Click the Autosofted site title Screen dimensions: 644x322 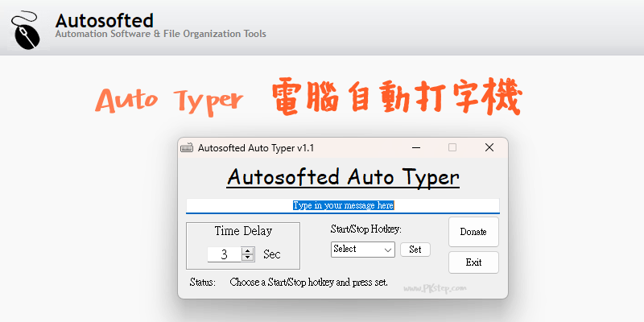105,21
